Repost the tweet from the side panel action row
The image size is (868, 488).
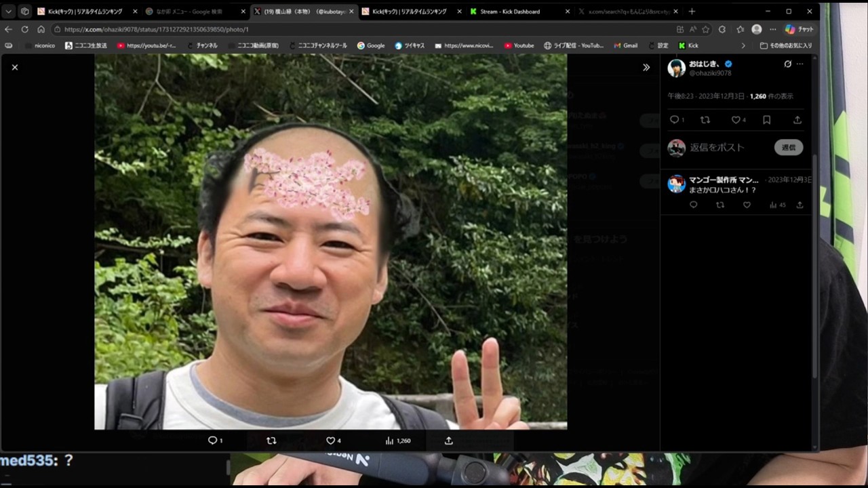click(x=705, y=119)
